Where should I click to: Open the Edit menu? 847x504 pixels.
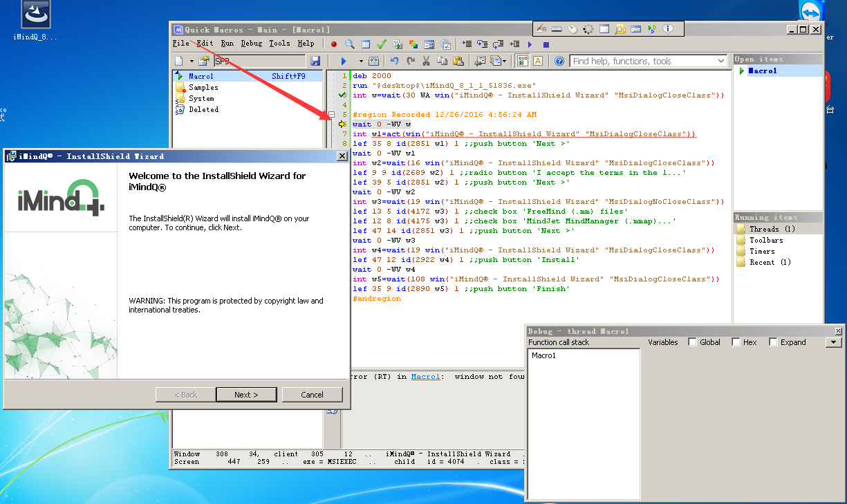[205, 43]
